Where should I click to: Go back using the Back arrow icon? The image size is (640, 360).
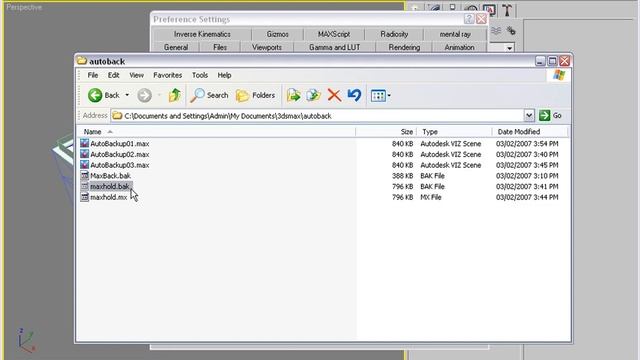click(95, 95)
